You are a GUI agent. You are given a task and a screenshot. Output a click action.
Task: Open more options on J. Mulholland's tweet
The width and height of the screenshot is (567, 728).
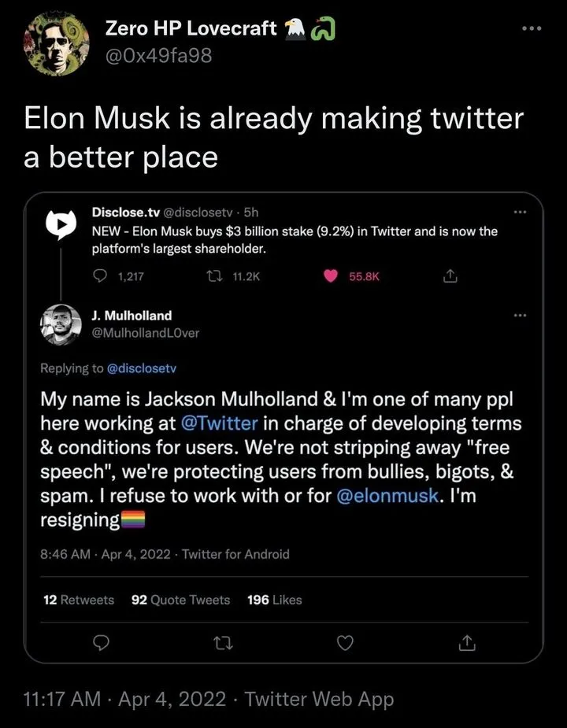click(520, 314)
